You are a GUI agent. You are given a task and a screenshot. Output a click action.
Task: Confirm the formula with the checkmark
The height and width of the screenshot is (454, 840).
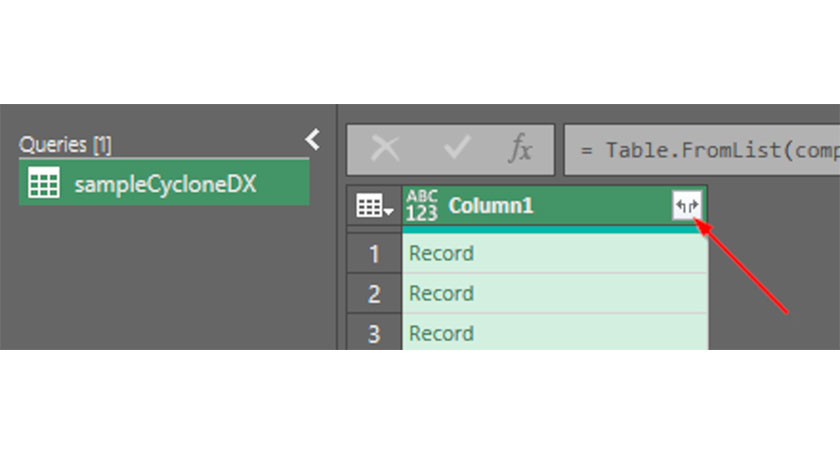(x=456, y=150)
